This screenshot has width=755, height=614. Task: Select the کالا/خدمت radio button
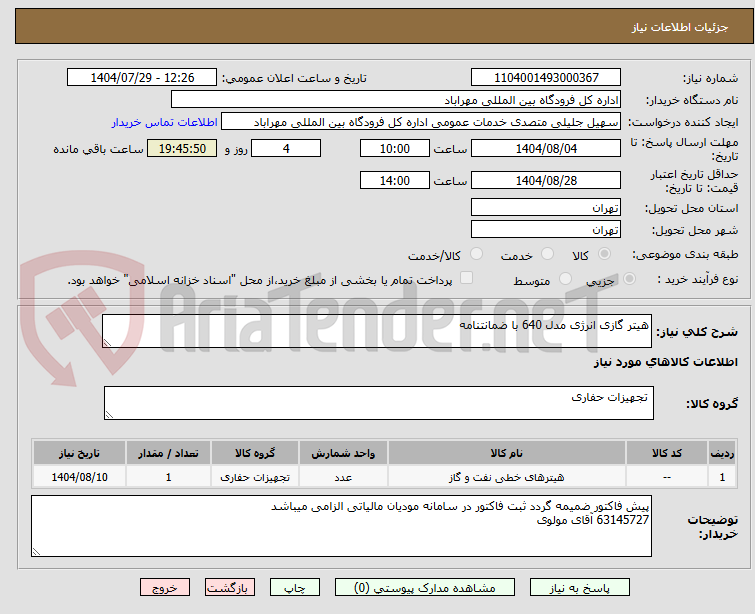(476, 254)
